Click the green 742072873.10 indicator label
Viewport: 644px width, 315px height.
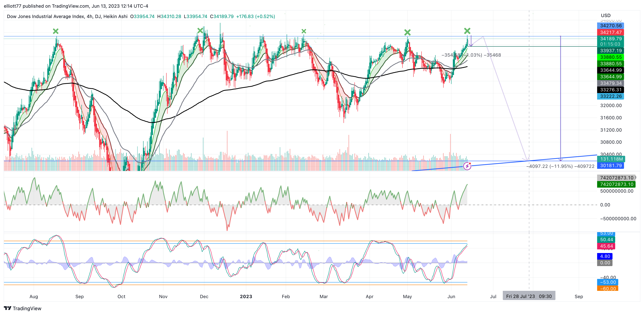pos(616,184)
